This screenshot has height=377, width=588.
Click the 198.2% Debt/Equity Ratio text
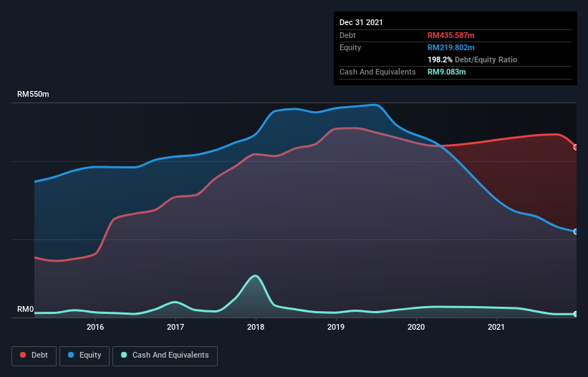472,59
